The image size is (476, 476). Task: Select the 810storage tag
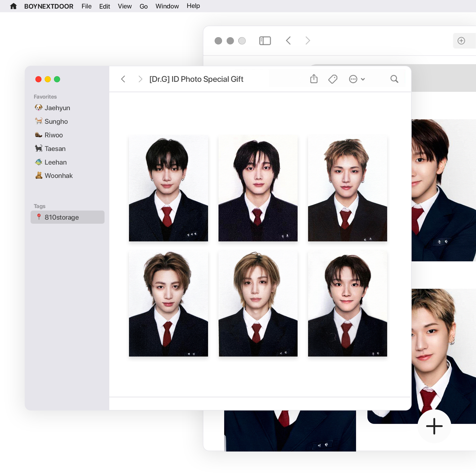coord(62,217)
